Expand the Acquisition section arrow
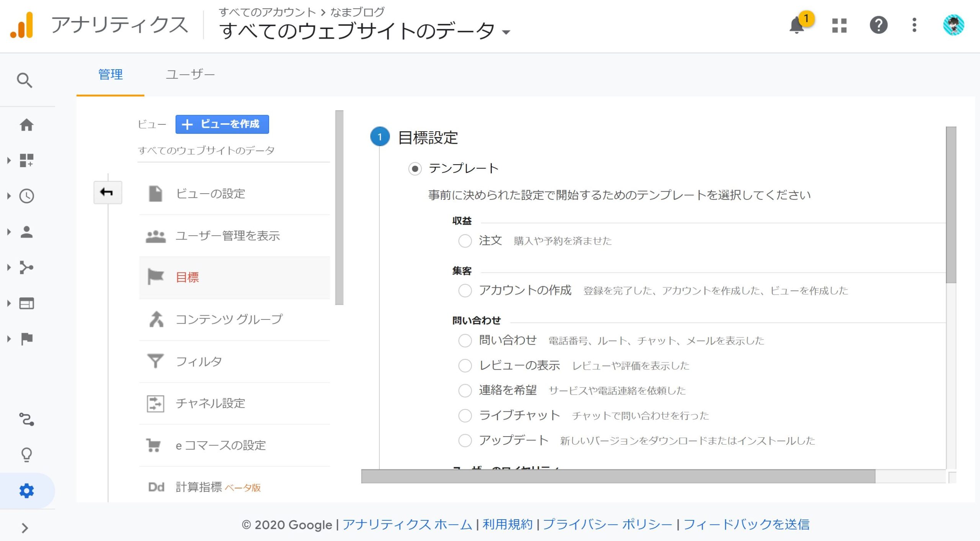The width and height of the screenshot is (980, 541). tap(8, 267)
